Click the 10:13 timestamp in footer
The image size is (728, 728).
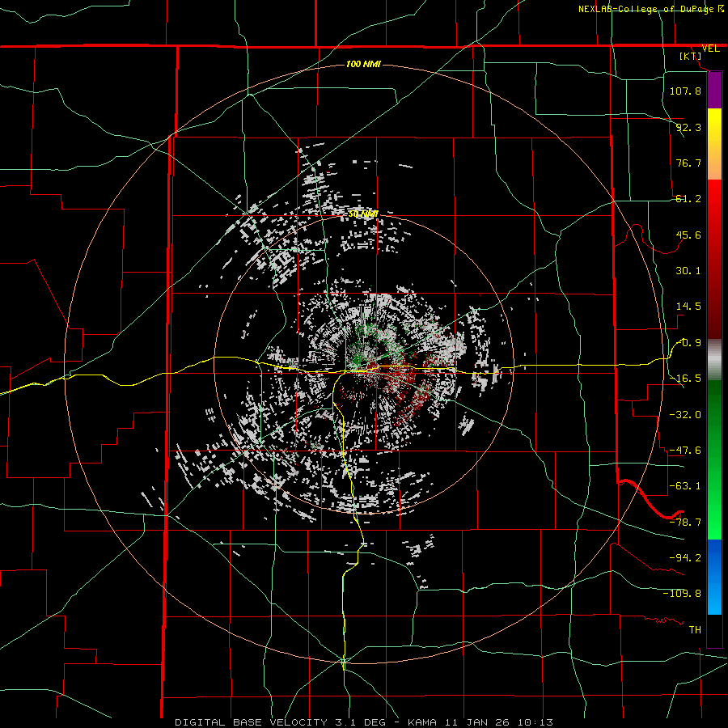535,722
